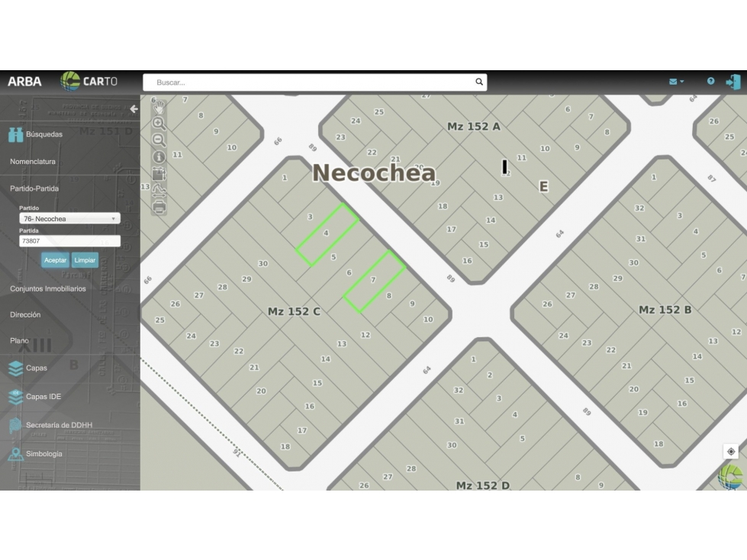Select the parcel information tool
Viewport: 747px width, 560px height.
[x=159, y=156]
